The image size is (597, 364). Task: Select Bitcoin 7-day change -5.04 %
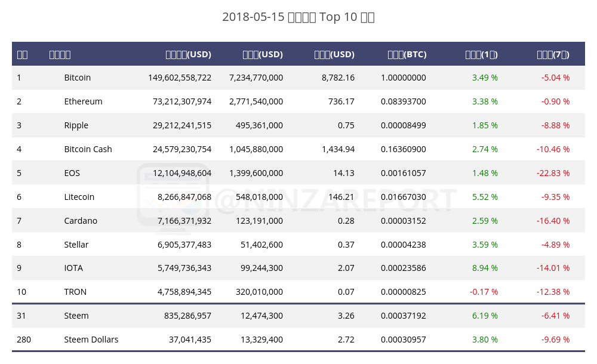pyautogui.click(x=555, y=78)
